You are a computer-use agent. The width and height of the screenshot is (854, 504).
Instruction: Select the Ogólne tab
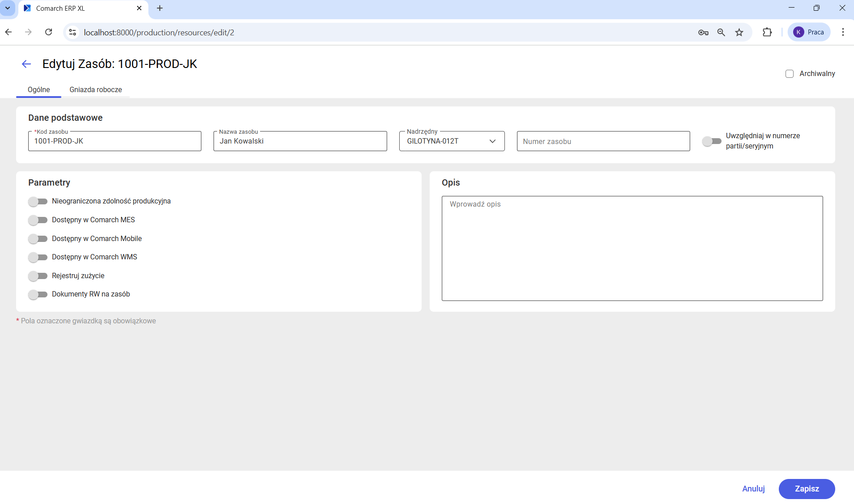click(38, 89)
